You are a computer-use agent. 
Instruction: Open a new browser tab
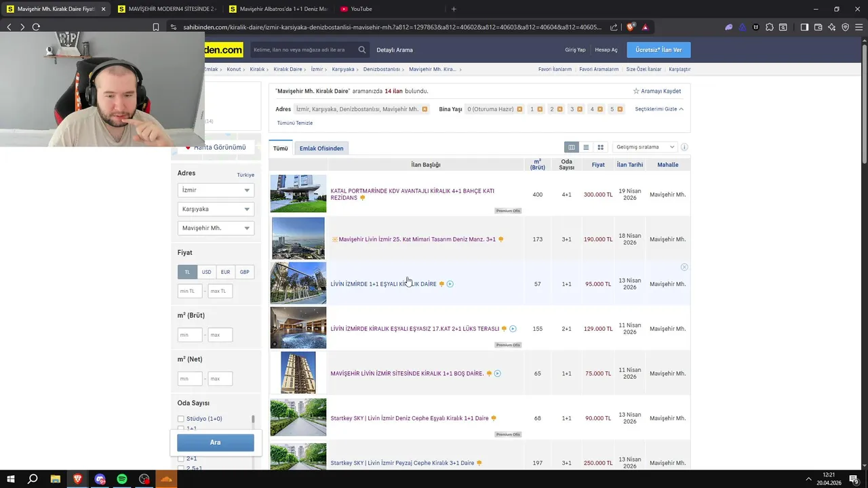tap(454, 9)
